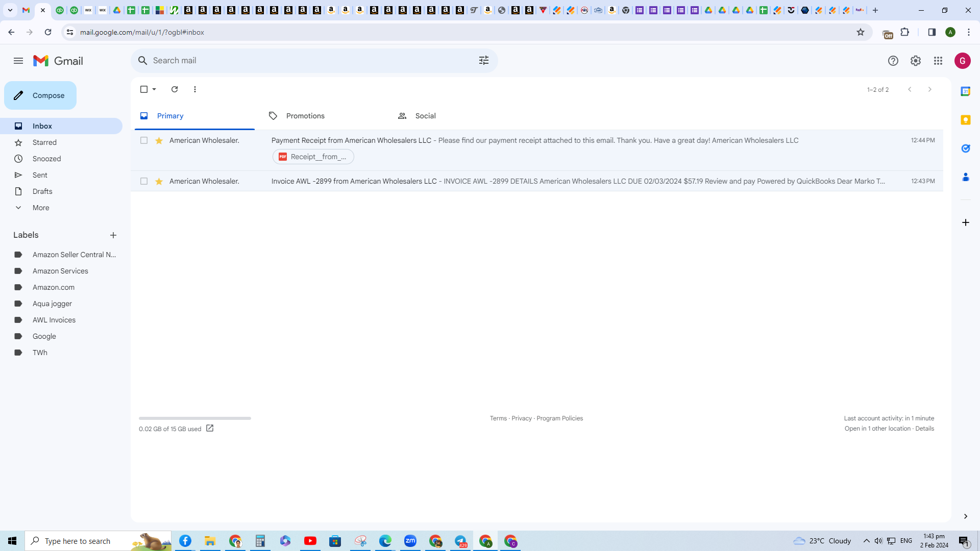This screenshot has height=551, width=980.
Task: Hide the side panel chevron
Action: point(966,516)
